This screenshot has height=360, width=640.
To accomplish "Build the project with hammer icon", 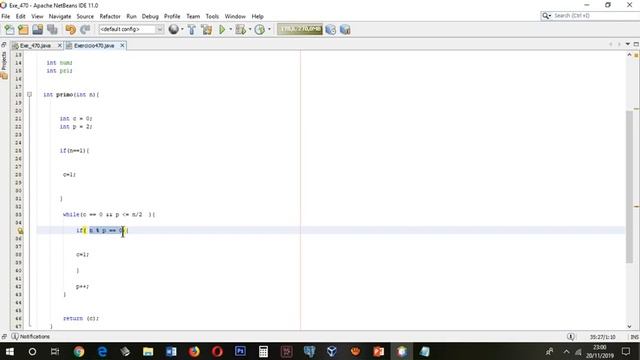I will coord(192,29).
